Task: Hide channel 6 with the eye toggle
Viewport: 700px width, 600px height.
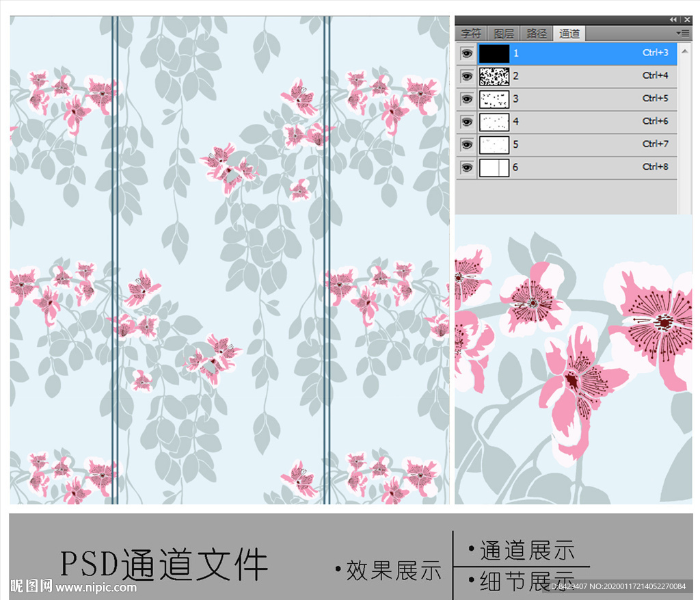Action: (x=467, y=167)
